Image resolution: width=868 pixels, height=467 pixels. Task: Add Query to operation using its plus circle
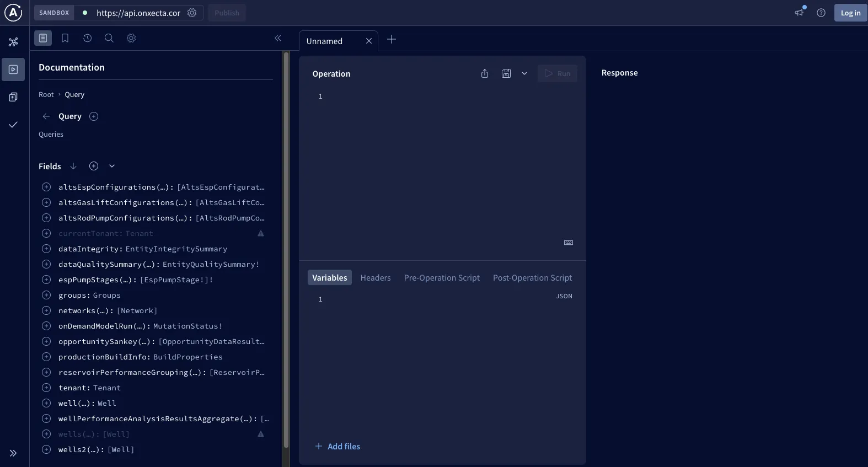coord(94,116)
